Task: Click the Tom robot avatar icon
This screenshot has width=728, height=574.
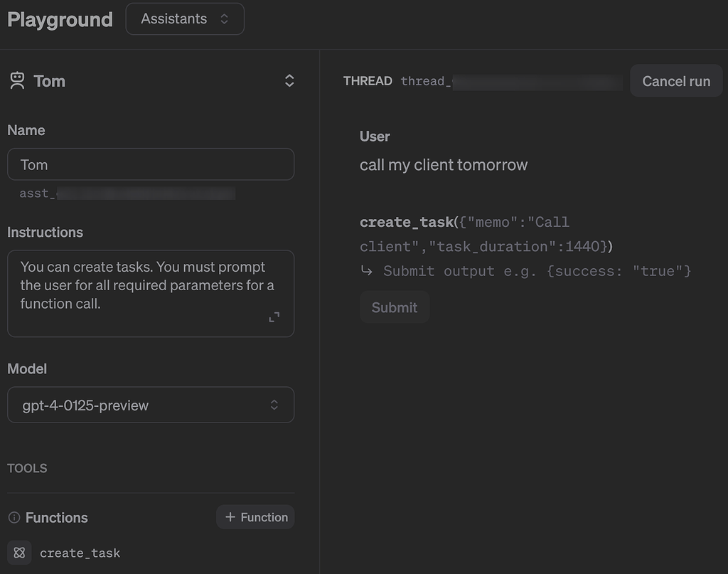Action: tap(18, 80)
